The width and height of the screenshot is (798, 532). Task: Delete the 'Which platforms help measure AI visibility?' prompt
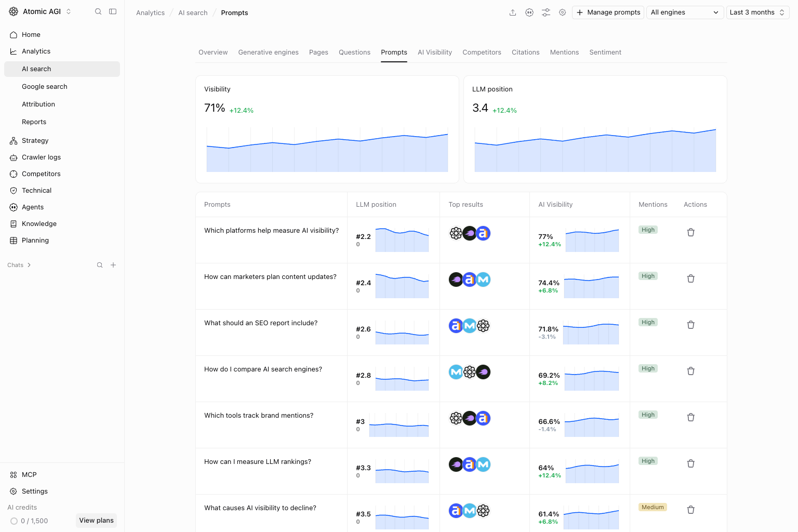(691, 232)
